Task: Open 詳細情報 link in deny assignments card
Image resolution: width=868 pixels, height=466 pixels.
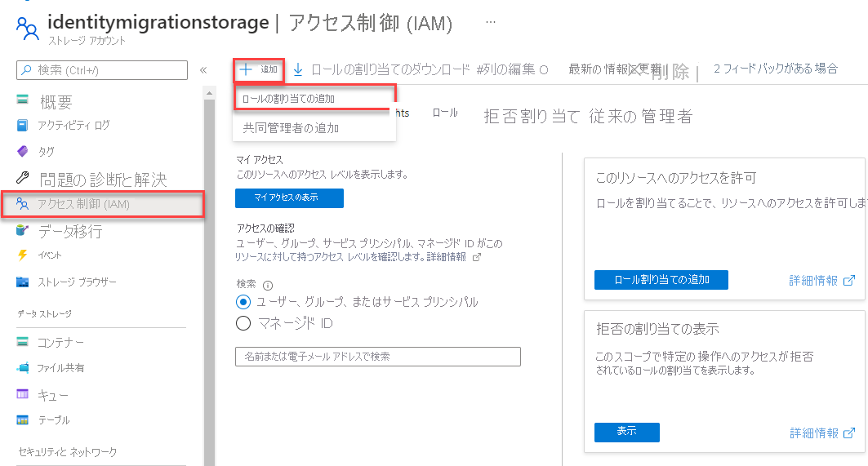Action: 822,433
